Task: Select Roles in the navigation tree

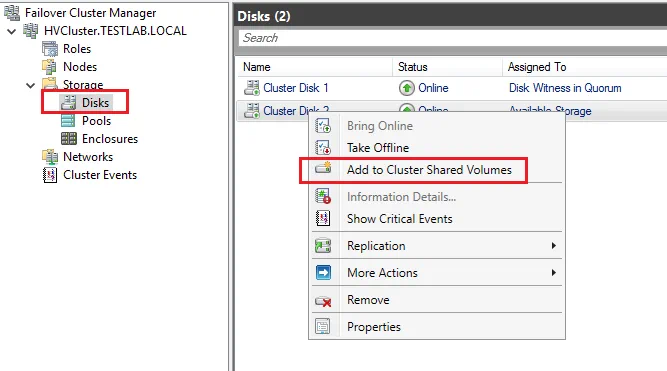Action: coord(77,49)
